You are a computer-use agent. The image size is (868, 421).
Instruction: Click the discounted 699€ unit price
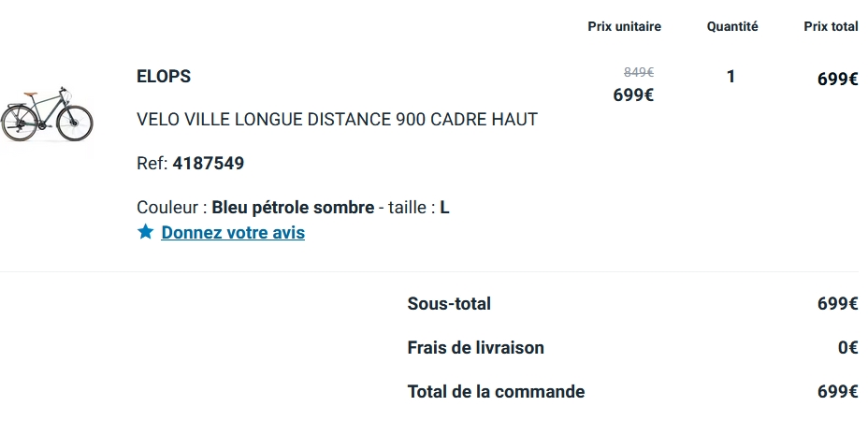coord(633,94)
